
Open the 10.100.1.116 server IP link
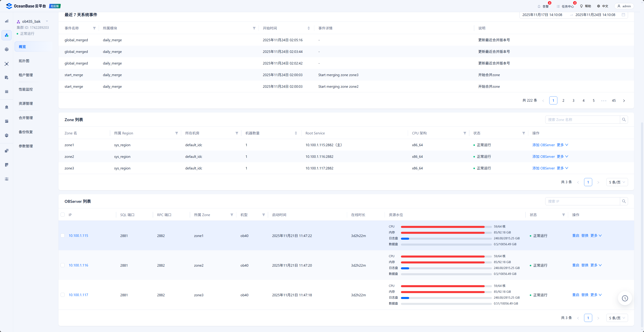click(x=78, y=265)
